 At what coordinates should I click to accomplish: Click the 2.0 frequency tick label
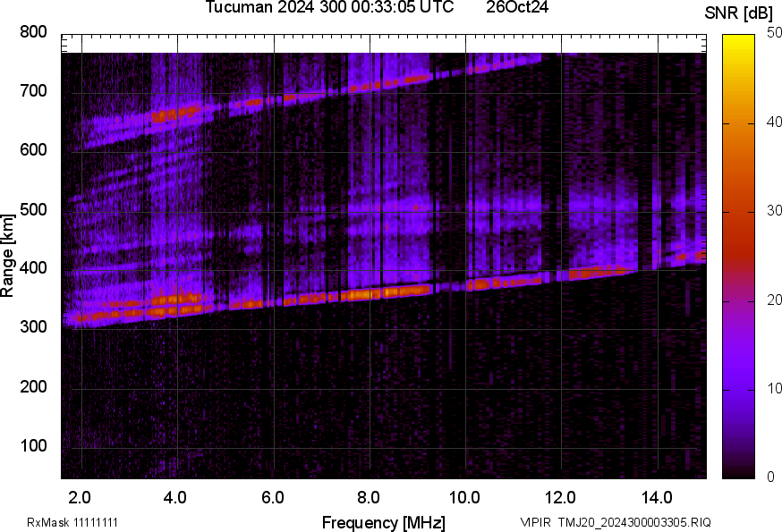coord(81,495)
